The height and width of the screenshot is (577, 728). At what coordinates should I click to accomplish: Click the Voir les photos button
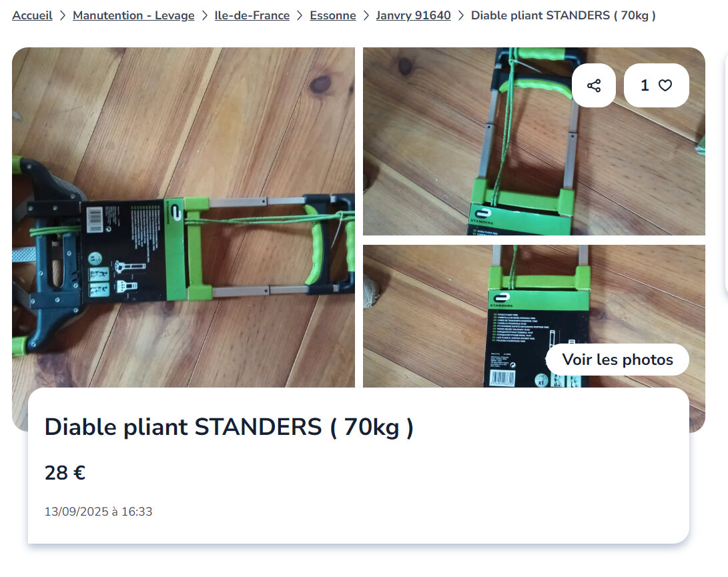(x=617, y=360)
